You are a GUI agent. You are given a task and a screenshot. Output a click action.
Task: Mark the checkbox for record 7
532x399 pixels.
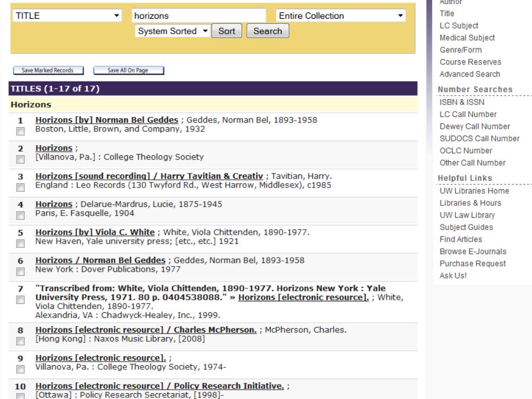[x=20, y=300]
